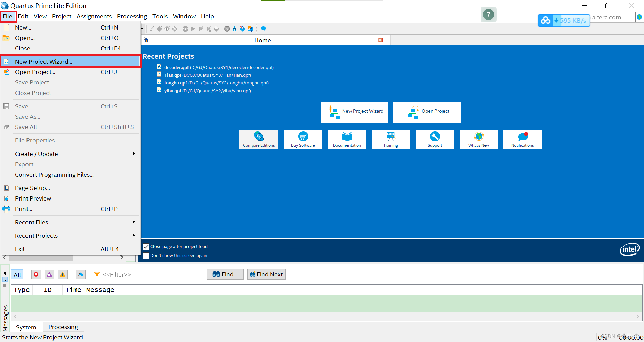Image resolution: width=644 pixels, height=342 pixels.
Task: Click the cloud download speed widget
Action: click(564, 20)
